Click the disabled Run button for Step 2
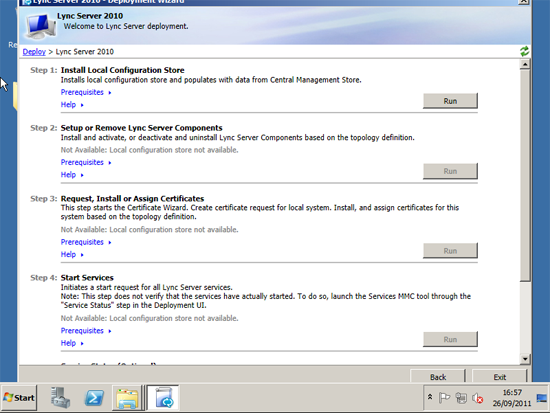 click(450, 171)
